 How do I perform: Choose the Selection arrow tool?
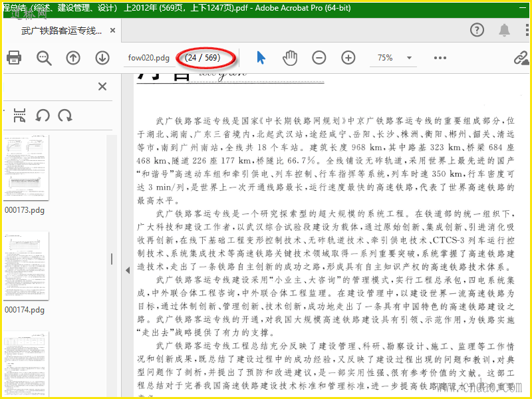coord(261,58)
